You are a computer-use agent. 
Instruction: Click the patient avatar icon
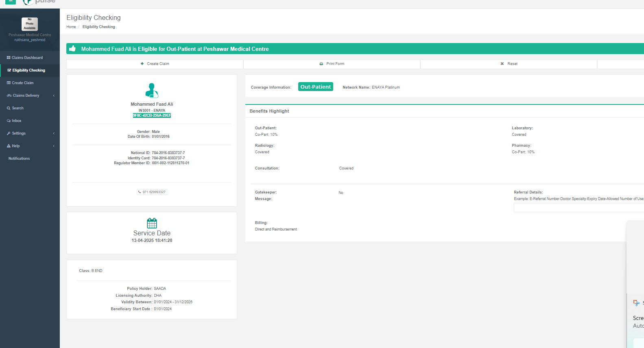(152, 90)
